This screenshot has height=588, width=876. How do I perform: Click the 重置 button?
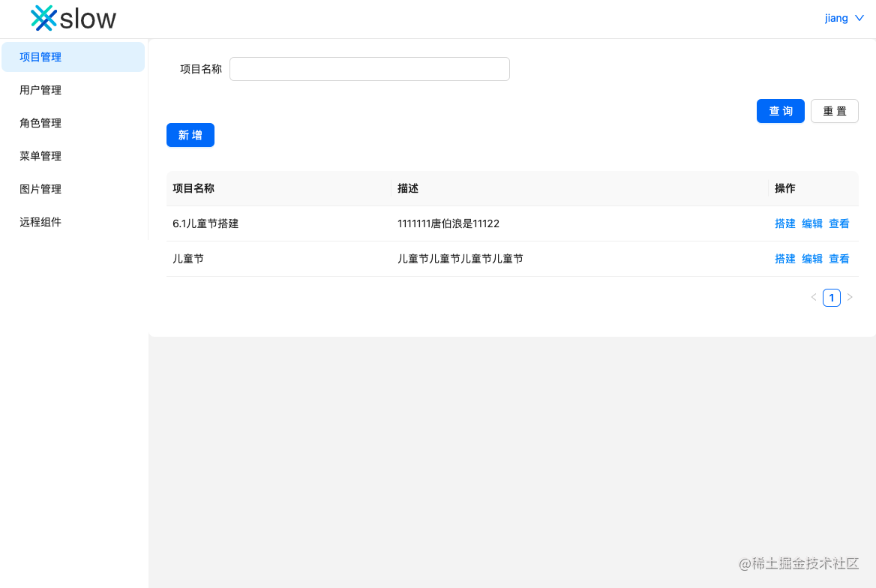(x=834, y=111)
